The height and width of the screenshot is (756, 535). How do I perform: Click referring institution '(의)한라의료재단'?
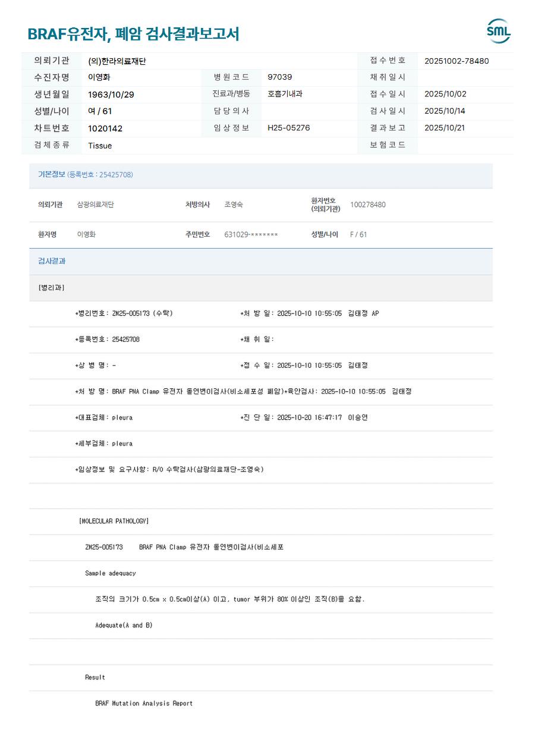point(117,61)
